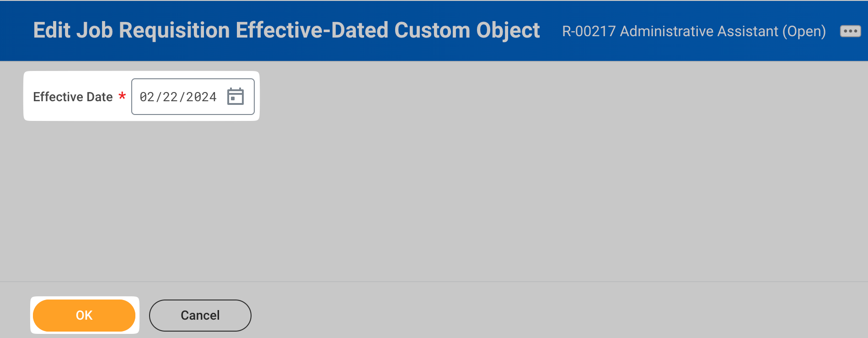The height and width of the screenshot is (338, 868).
Task: Click the "(Open)" status text
Action: (x=804, y=31)
